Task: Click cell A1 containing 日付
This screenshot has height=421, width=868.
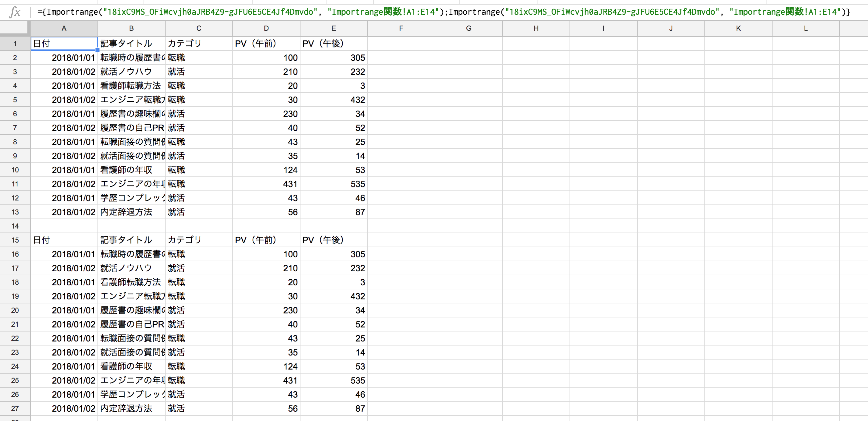Action: click(64, 43)
